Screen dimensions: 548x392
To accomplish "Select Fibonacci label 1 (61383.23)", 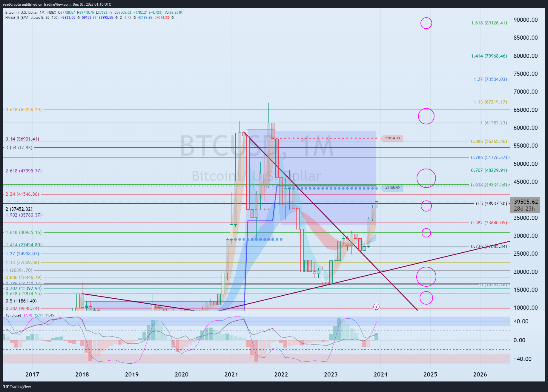I will (494, 123).
